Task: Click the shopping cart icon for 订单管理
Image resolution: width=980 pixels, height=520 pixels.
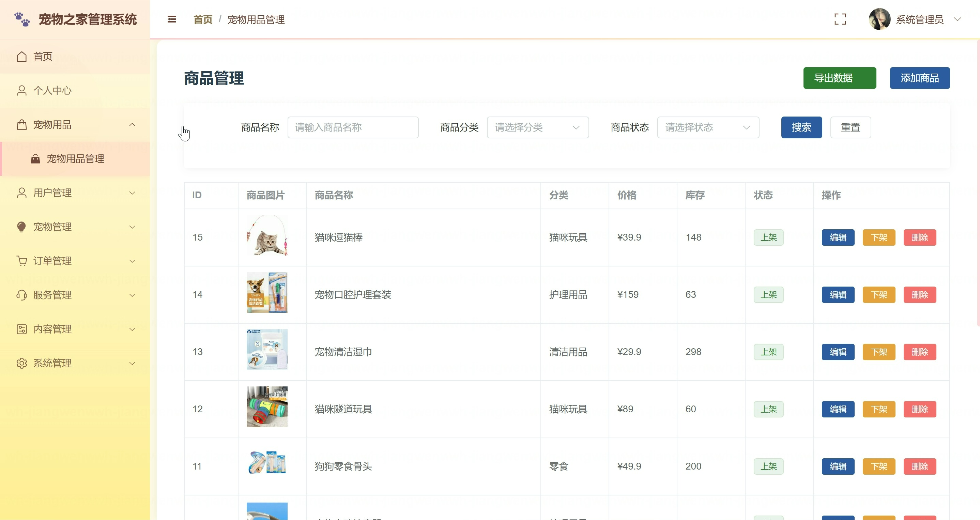Action: coord(22,261)
